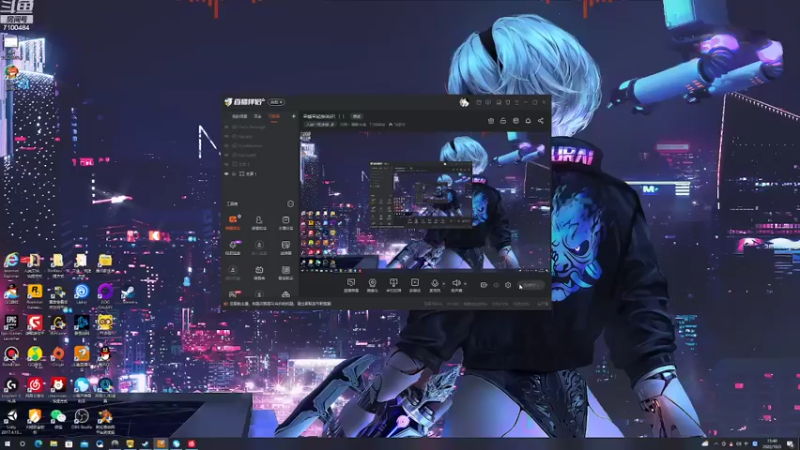Add a new scene with the plus button

click(293, 116)
